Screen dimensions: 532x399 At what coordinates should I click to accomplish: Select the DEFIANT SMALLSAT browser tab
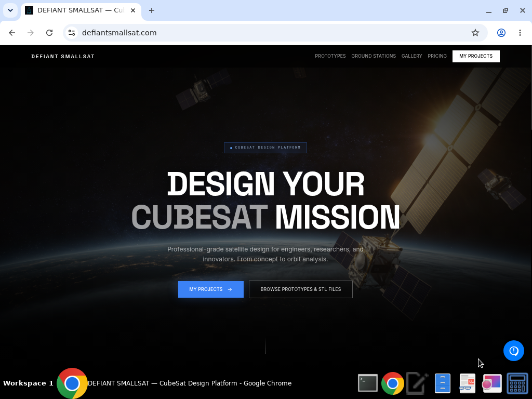[81, 10]
